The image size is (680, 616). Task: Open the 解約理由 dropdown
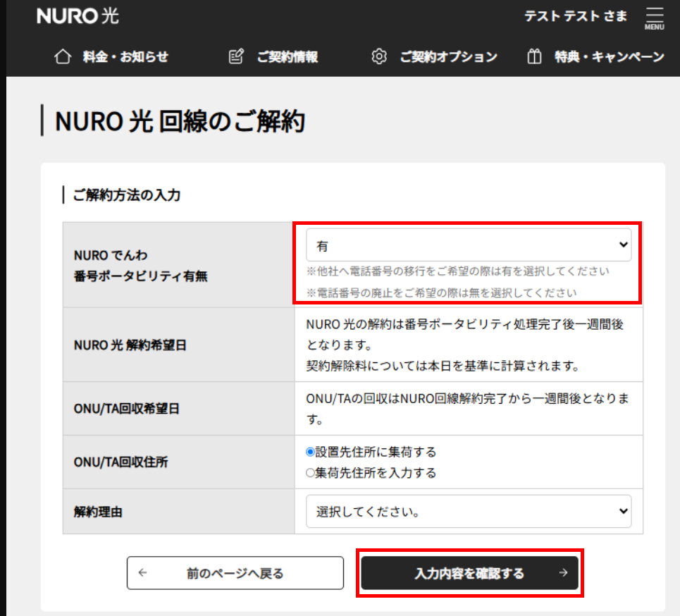pos(468,512)
